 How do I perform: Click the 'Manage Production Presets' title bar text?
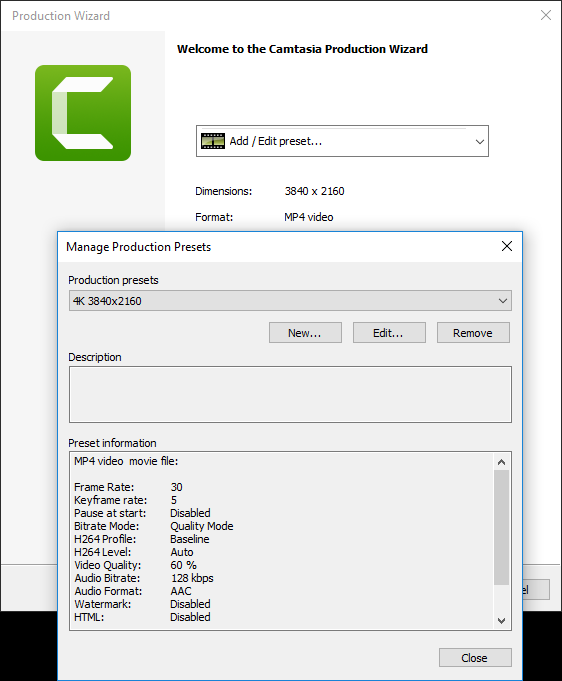[x=139, y=247]
